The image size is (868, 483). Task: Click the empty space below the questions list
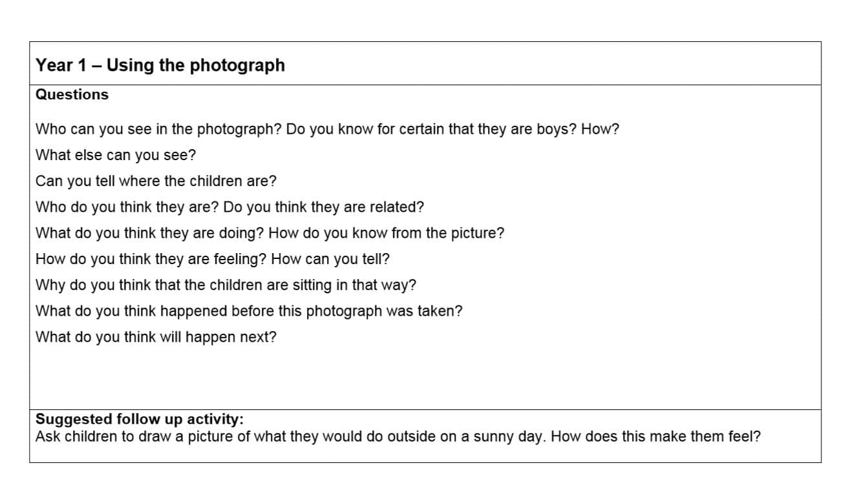(x=425, y=378)
